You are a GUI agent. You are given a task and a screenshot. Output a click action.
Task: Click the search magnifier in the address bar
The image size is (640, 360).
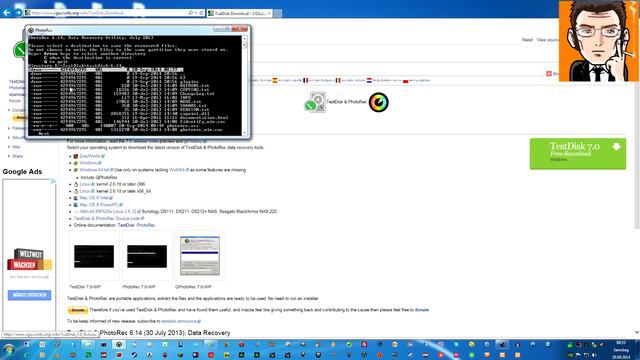coord(191,13)
